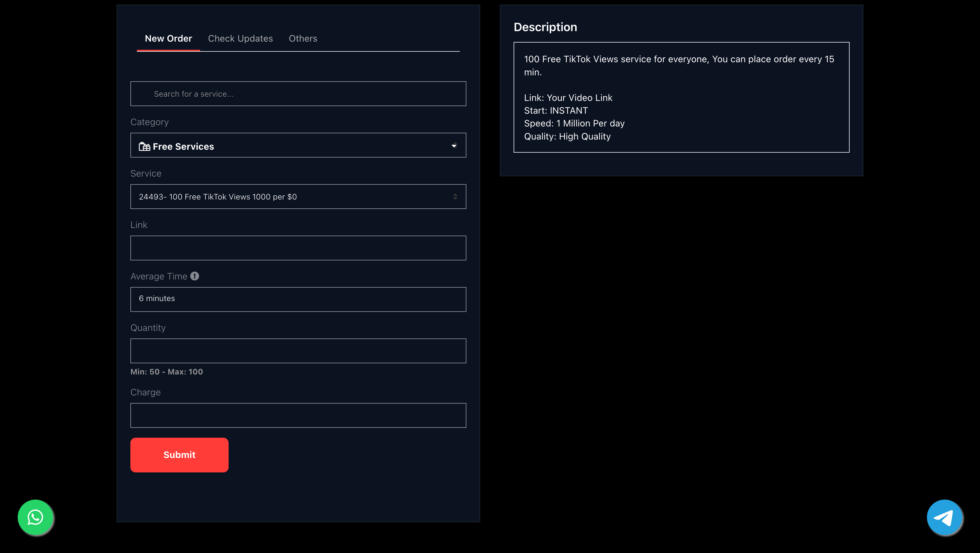Open the Others tab

pos(302,38)
